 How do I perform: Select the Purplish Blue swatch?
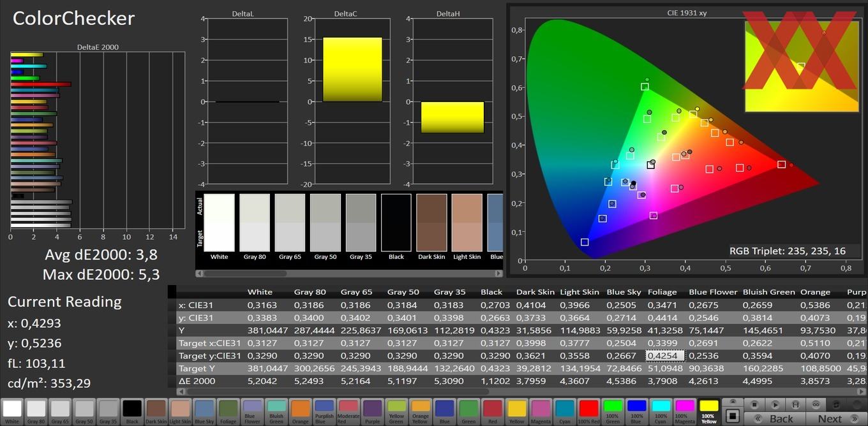pyautogui.click(x=324, y=411)
